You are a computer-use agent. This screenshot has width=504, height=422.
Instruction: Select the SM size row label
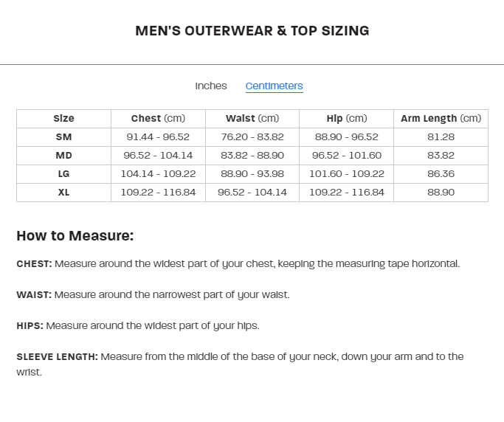63,137
